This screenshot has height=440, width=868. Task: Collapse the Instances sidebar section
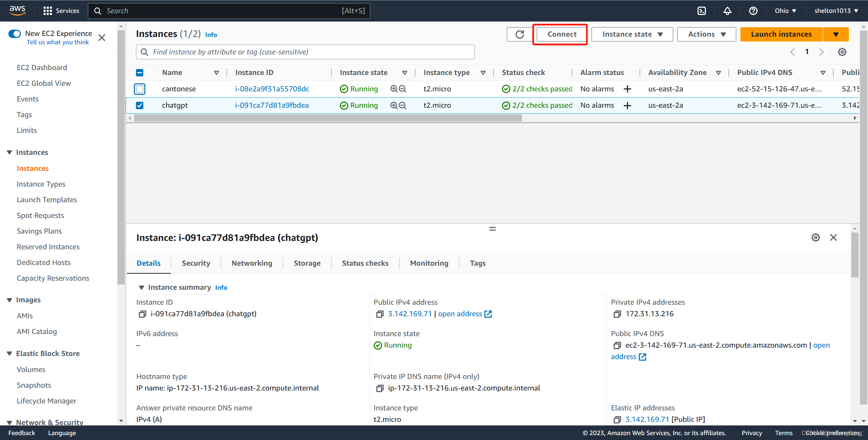(x=9, y=152)
